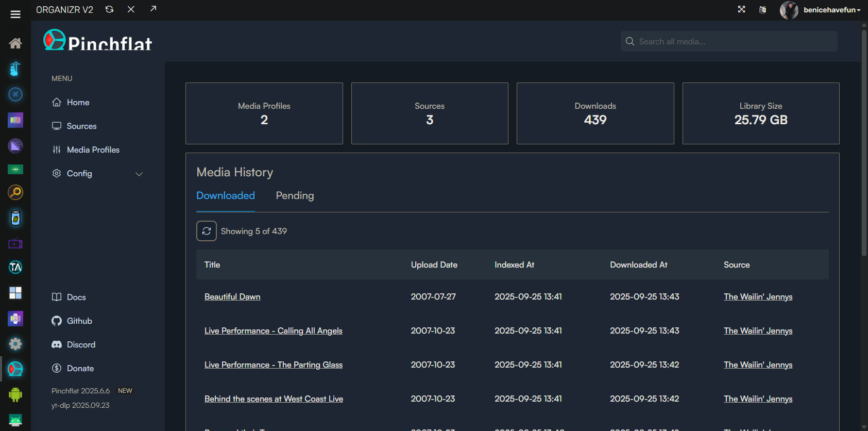
Task: Expand the Config menu chevron
Action: click(x=139, y=174)
